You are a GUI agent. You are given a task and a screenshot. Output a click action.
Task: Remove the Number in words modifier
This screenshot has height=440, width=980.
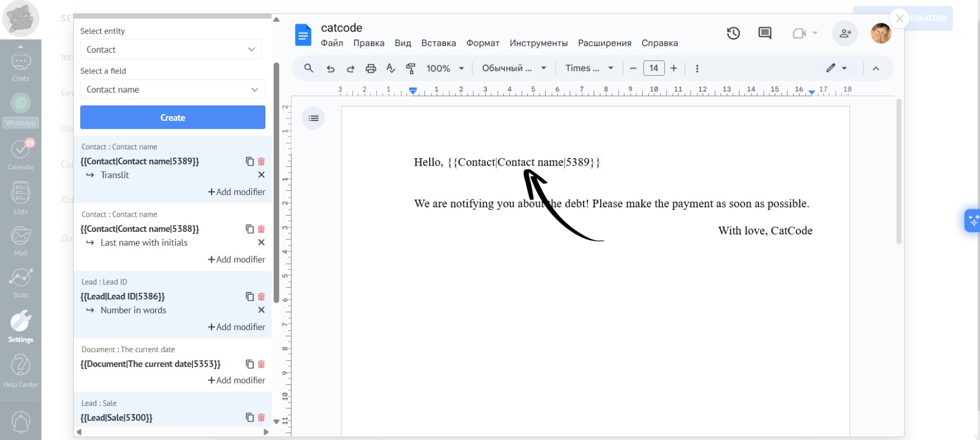click(261, 310)
